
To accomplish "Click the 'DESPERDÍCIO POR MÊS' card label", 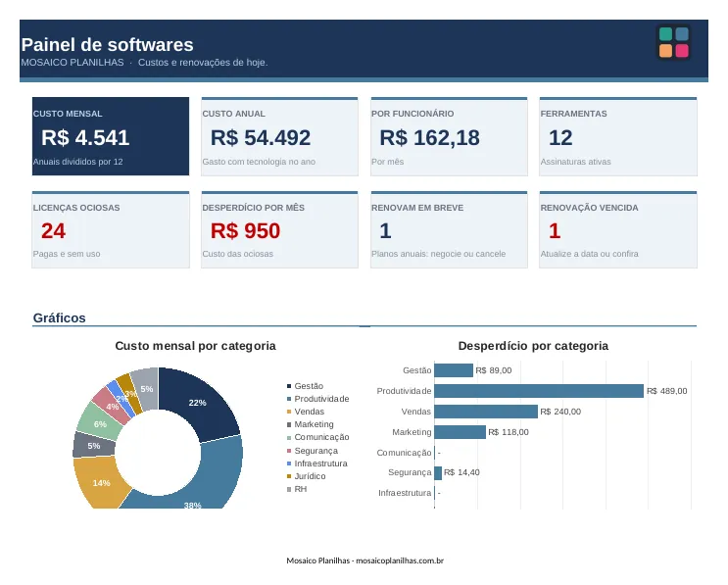I will coord(254,208).
